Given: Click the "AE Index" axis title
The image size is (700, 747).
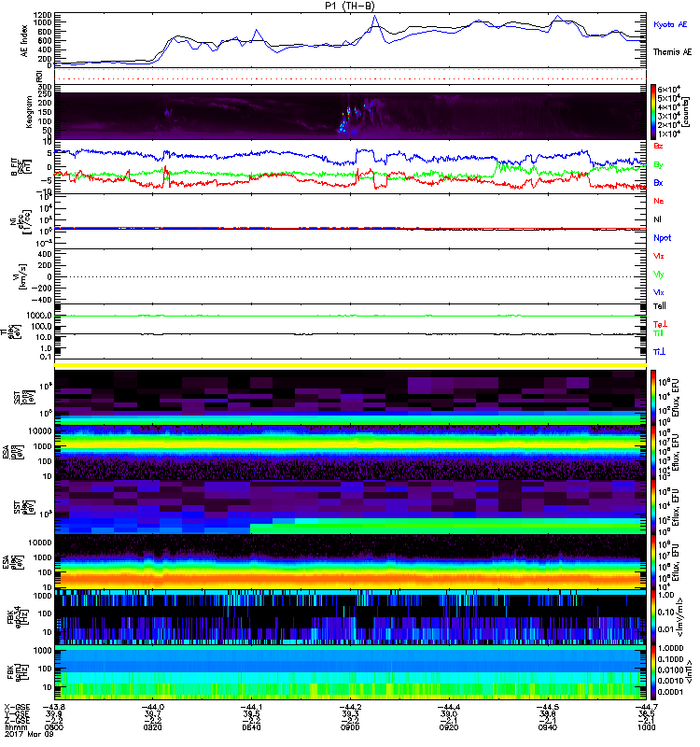Looking at the screenshot, I should (24, 41).
